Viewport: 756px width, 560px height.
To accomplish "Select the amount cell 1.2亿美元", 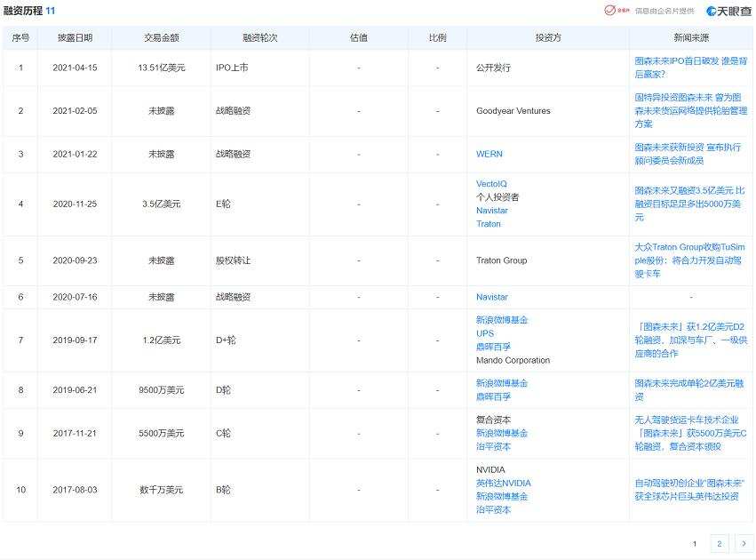I will point(161,340).
